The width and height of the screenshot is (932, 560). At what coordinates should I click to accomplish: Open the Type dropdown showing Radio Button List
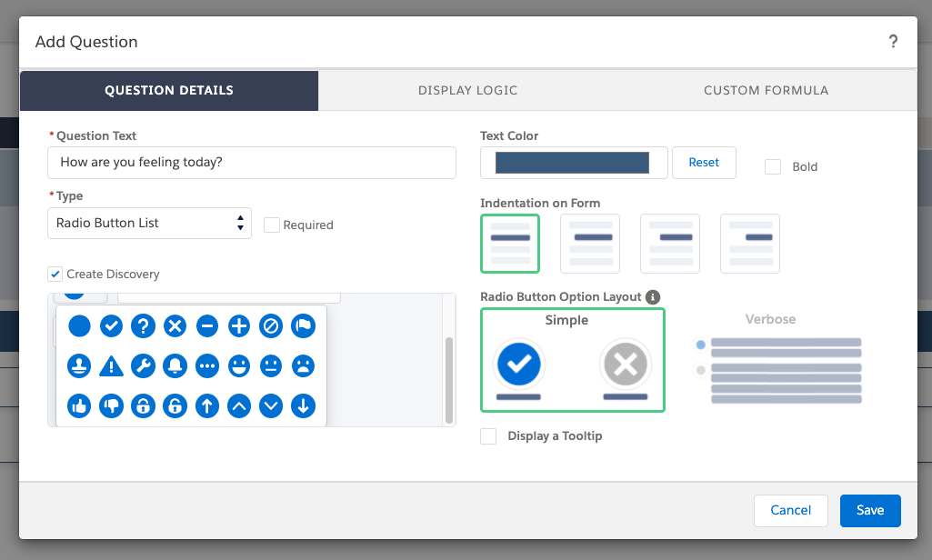149,223
